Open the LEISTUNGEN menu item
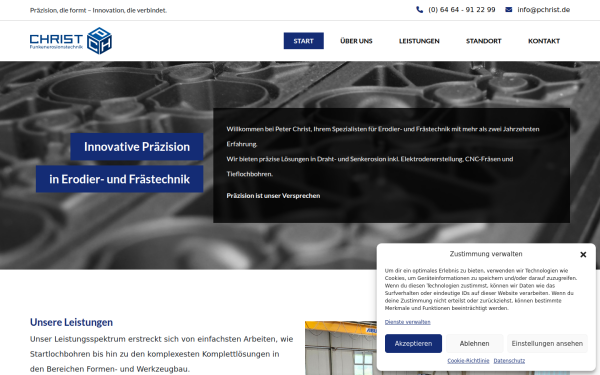The height and width of the screenshot is (375, 600). point(419,41)
